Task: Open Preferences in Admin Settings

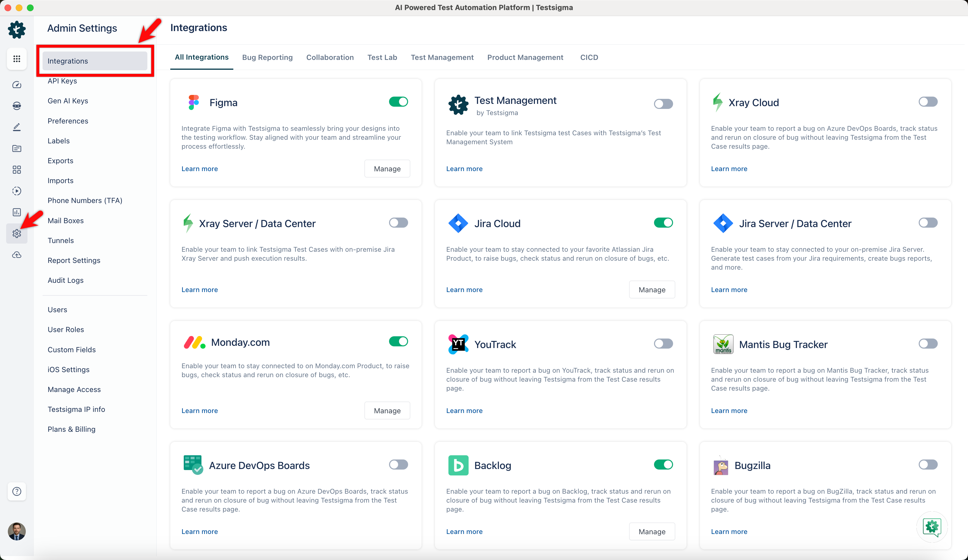Action: click(x=68, y=121)
